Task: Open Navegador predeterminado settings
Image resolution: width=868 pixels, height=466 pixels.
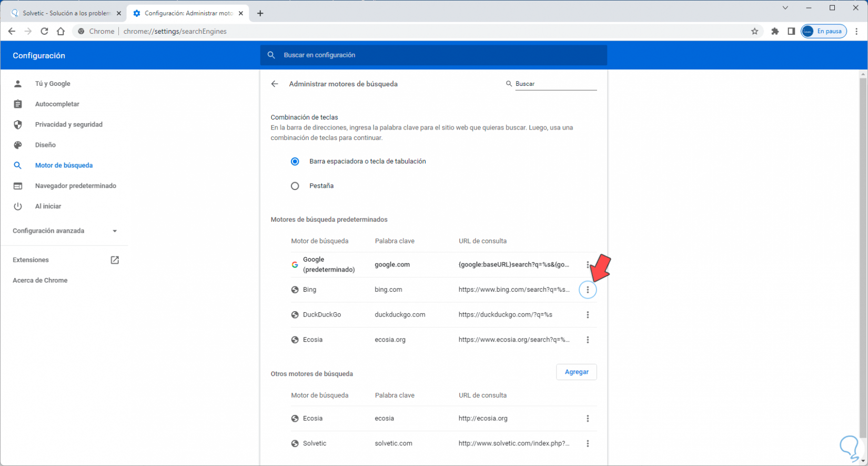Action: coord(76,186)
